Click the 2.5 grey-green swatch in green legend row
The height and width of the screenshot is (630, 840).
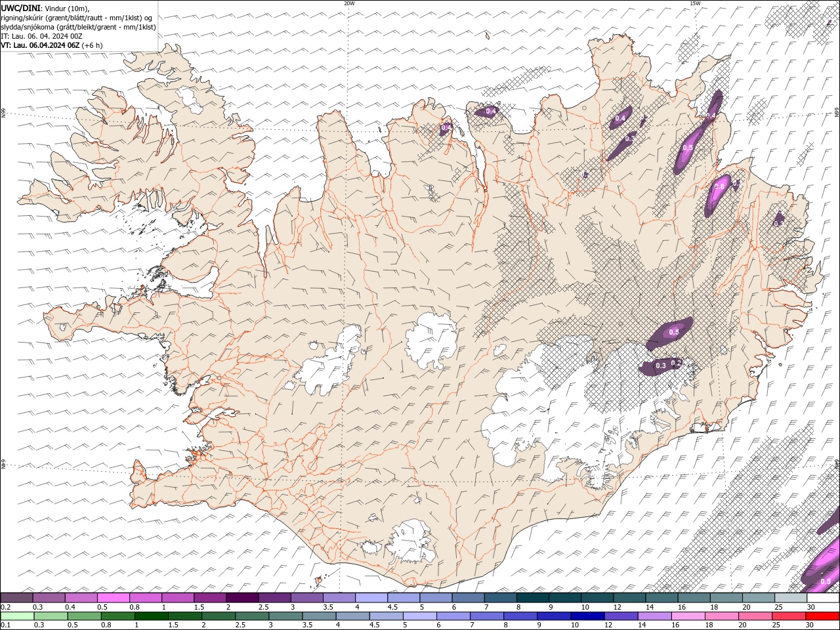tap(251, 616)
